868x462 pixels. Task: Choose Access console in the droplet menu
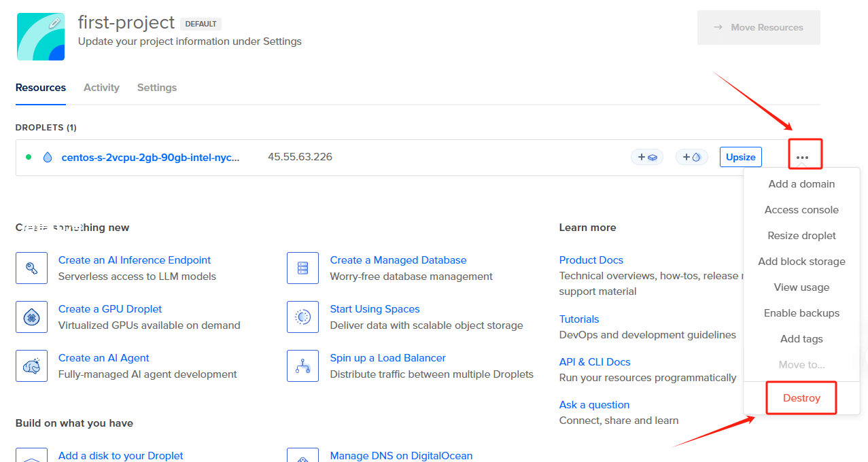coord(801,210)
